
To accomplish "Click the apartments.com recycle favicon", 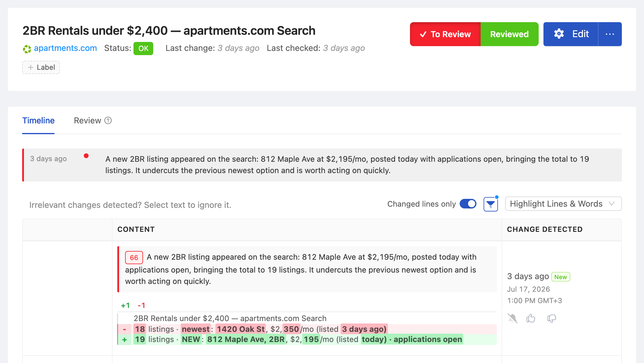I will pos(27,49).
